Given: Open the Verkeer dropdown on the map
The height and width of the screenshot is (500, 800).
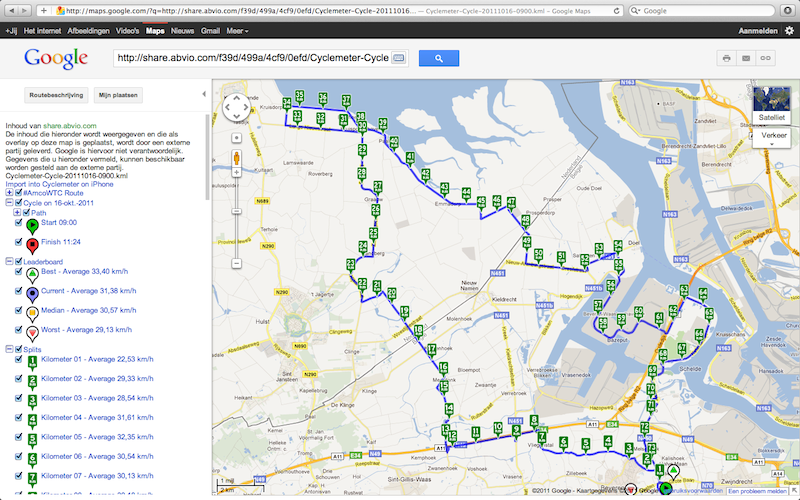Looking at the screenshot, I should [773, 138].
